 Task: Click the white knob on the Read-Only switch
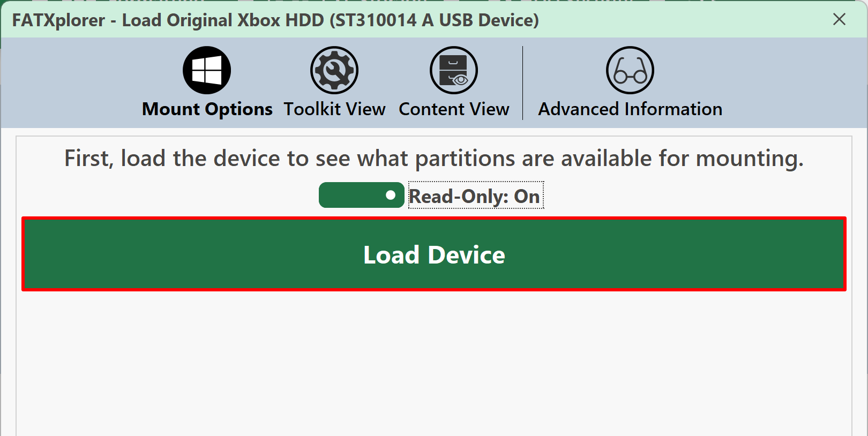[x=391, y=195]
